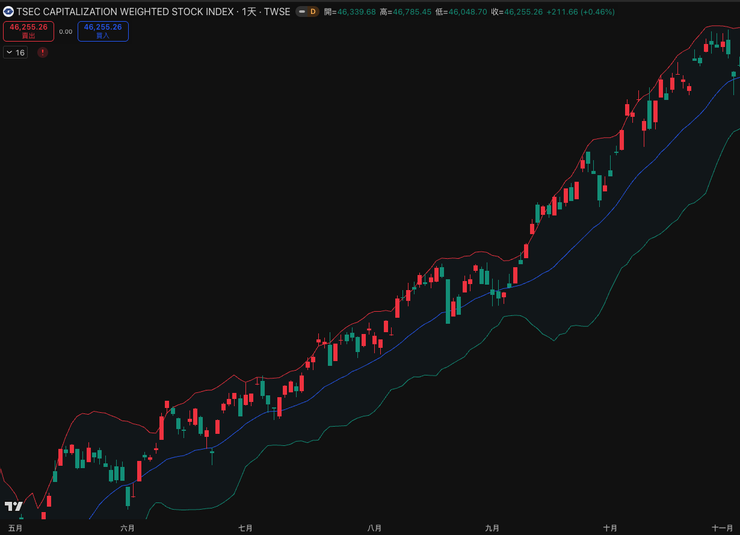Click the 十一月 label on time axis
This screenshot has width=740, height=535.
[722, 528]
